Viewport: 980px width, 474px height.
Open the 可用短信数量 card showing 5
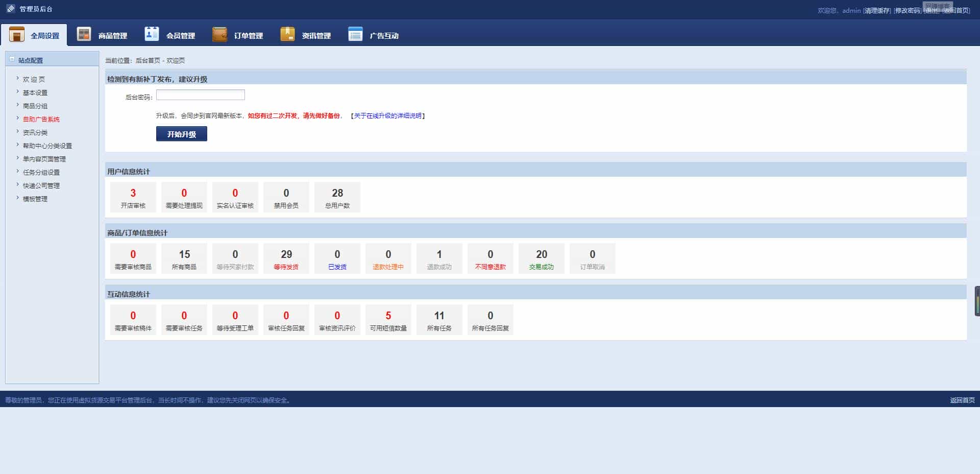tap(388, 320)
